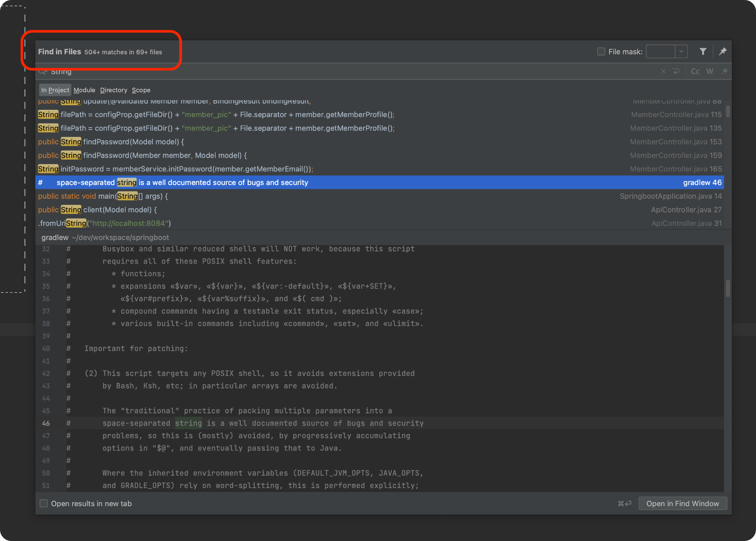756x541 pixels.
Task: Click the new line insert icon
Action: coord(676,71)
